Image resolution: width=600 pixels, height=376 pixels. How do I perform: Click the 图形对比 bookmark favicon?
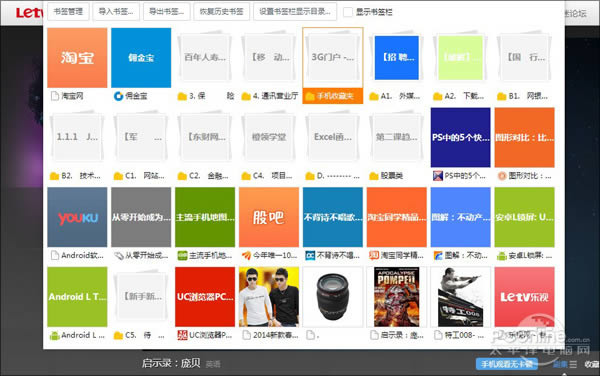tap(502, 176)
